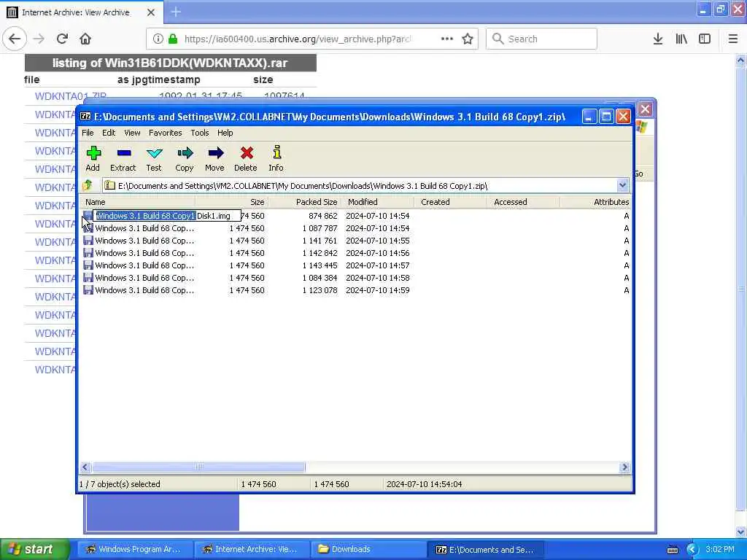
Task: Click the rename edit box for Disk1.img
Action: click(167, 216)
